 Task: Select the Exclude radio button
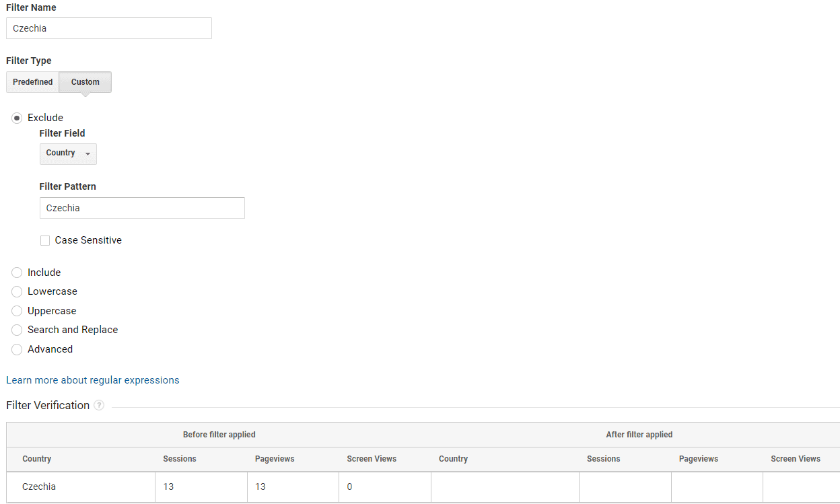[x=17, y=118]
